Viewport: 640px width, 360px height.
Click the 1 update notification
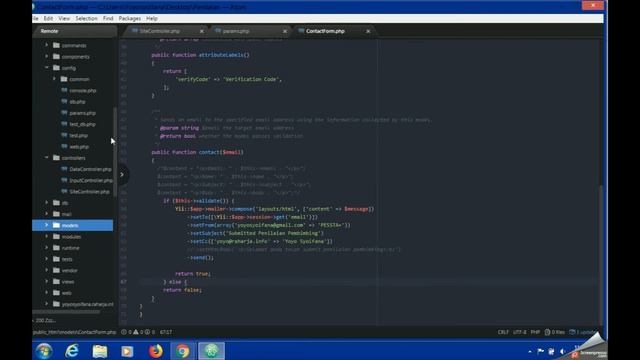(x=583, y=332)
